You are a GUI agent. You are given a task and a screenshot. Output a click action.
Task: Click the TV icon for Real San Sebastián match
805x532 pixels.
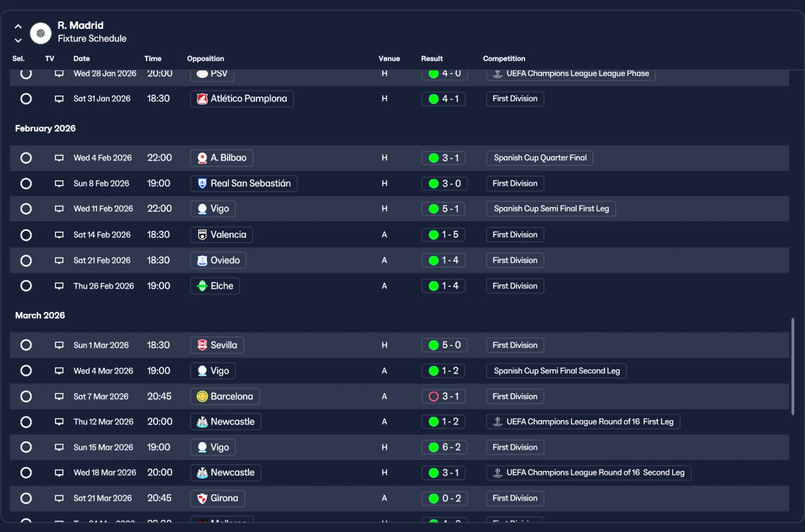pos(59,184)
